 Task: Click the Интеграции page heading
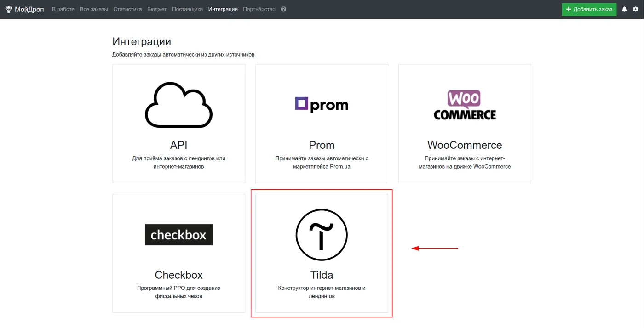point(142,41)
